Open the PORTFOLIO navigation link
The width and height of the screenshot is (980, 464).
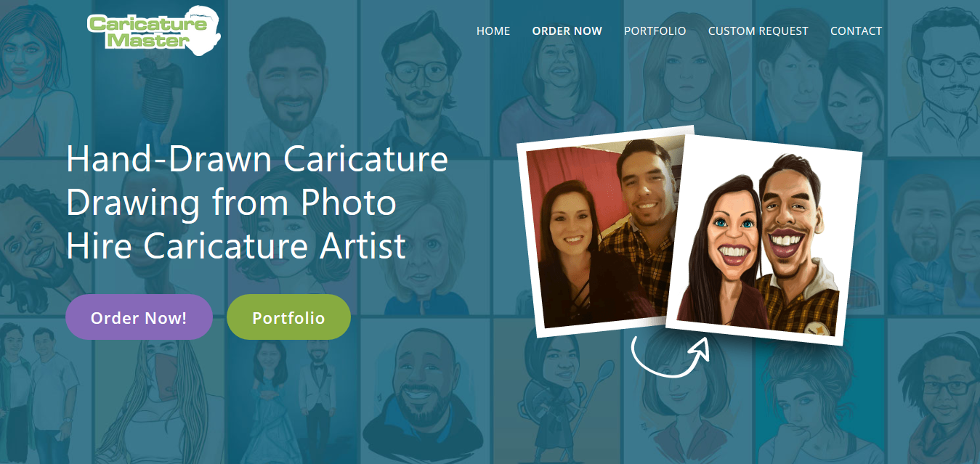click(655, 31)
